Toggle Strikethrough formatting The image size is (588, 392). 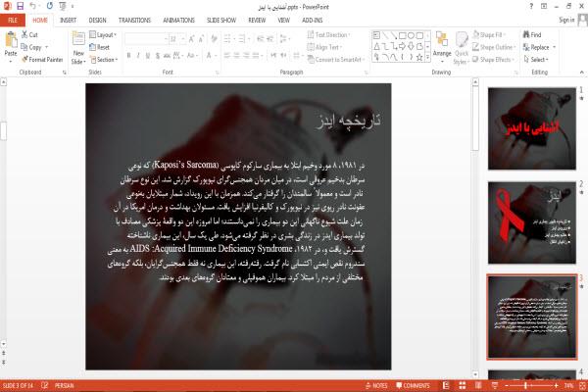[167, 56]
